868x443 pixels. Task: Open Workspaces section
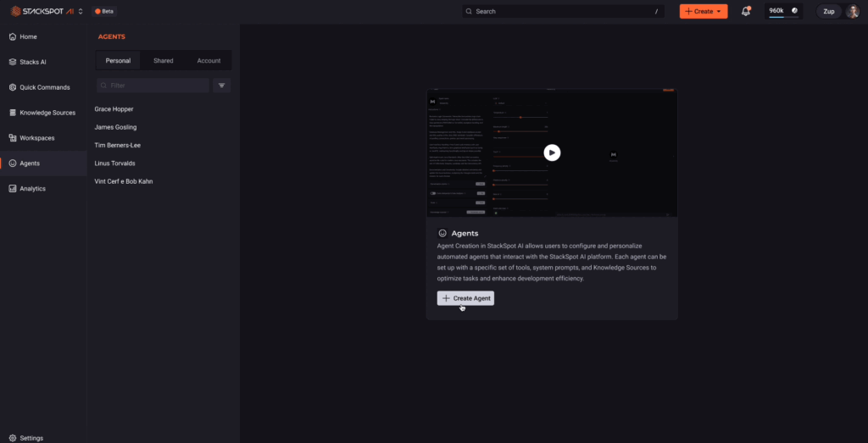pyautogui.click(x=43, y=138)
